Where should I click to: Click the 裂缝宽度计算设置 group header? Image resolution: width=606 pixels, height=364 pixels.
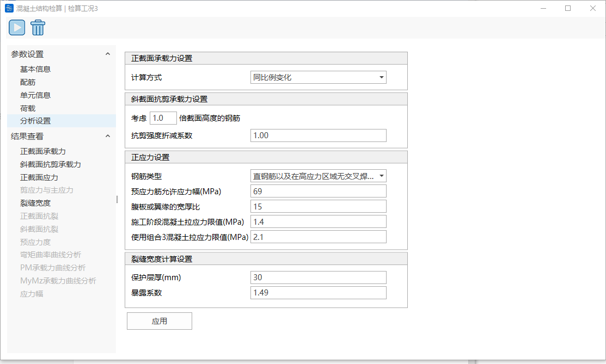(266, 259)
